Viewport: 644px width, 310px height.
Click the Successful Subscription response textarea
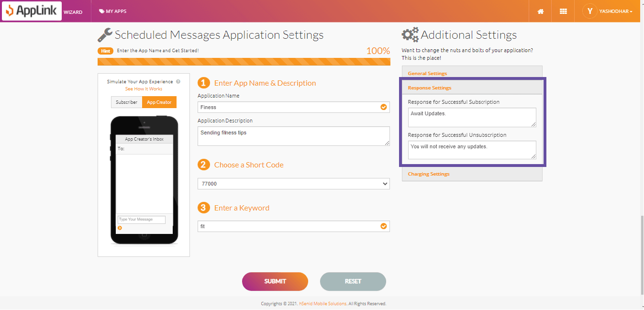(x=472, y=117)
